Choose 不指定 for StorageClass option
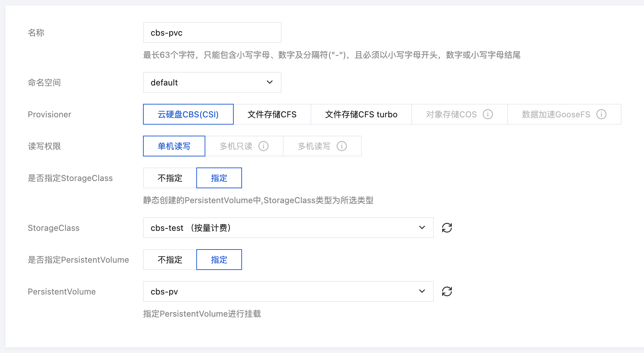 (170, 178)
